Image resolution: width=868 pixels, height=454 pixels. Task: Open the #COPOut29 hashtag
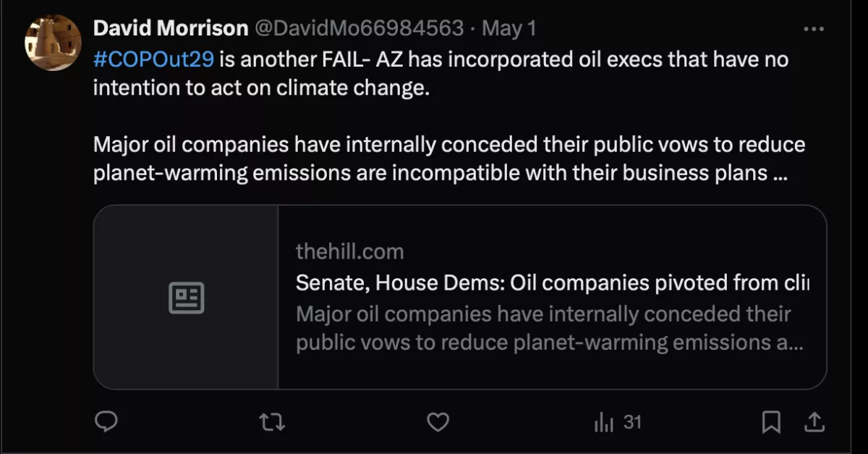pos(153,59)
